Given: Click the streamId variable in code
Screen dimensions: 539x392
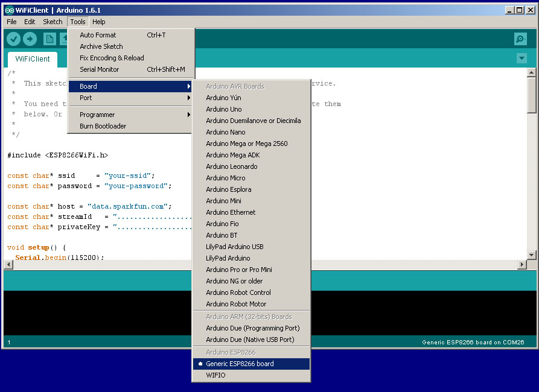Looking at the screenshot, I should pyautogui.click(x=75, y=217).
